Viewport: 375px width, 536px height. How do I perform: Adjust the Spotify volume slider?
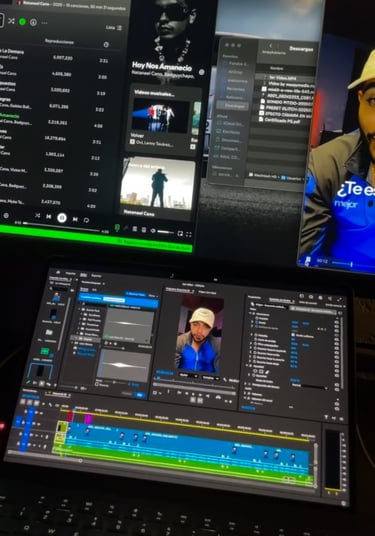(166, 232)
